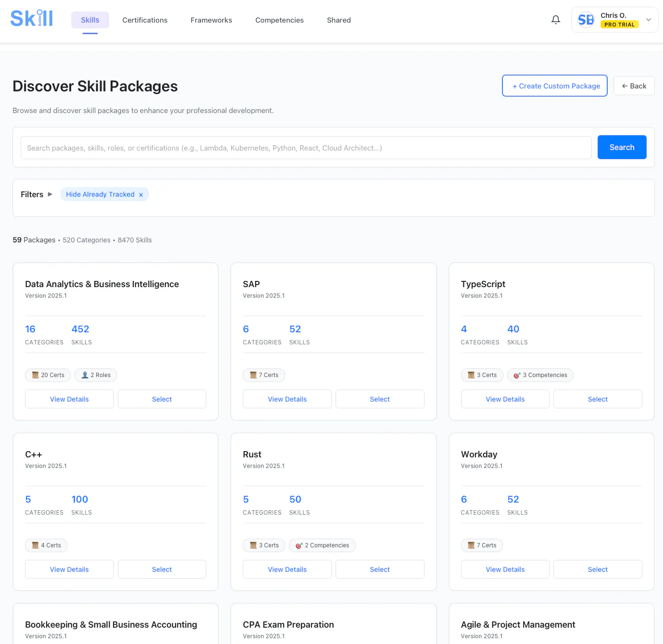Image resolution: width=663 pixels, height=644 pixels.
Task: View details of Data Analytics package
Action: tap(69, 399)
